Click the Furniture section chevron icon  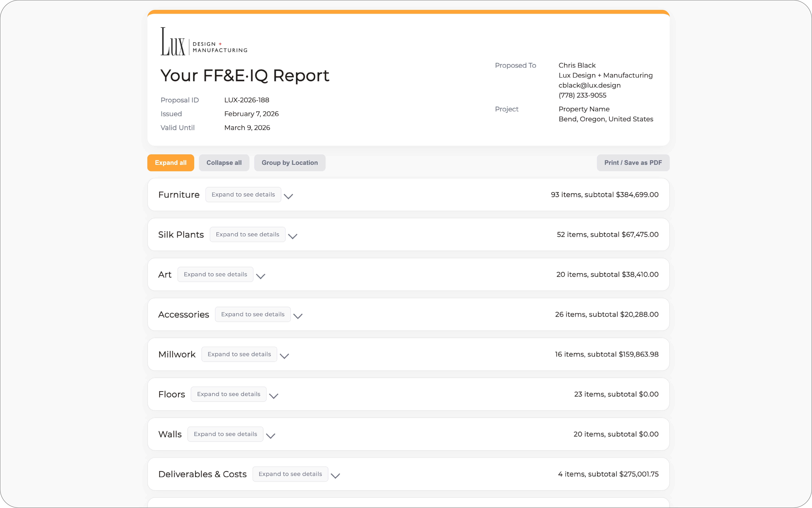[288, 196]
